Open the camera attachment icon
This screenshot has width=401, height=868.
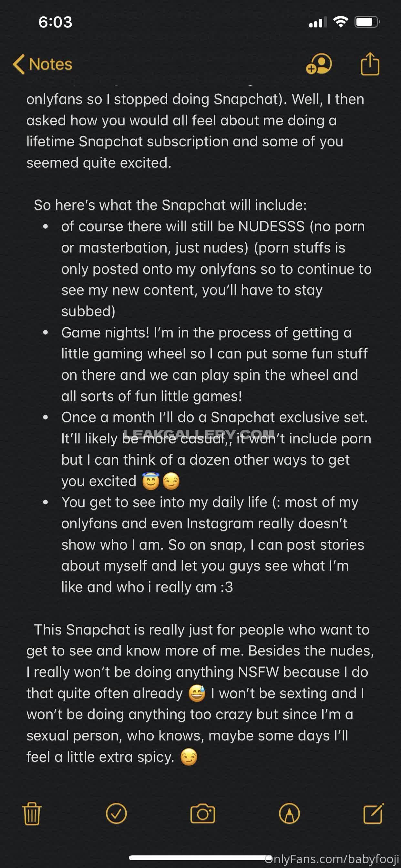[x=202, y=813]
